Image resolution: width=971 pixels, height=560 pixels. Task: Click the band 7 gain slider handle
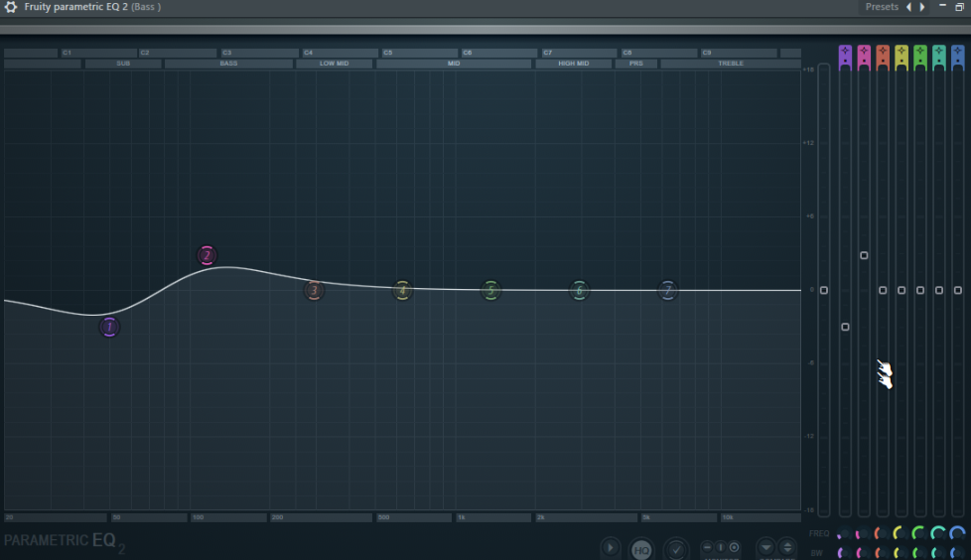[x=958, y=290]
